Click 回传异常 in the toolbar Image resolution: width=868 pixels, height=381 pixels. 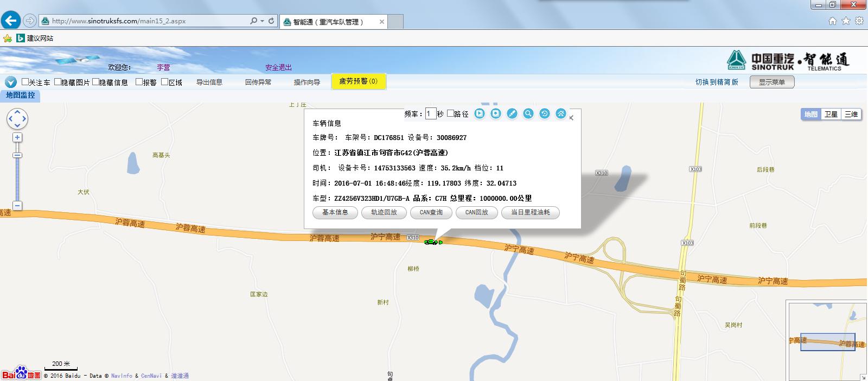click(x=258, y=82)
